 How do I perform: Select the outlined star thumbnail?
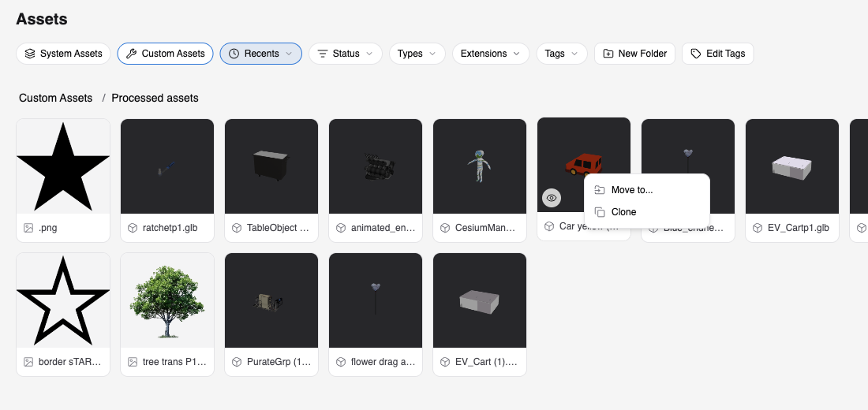pos(63,300)
